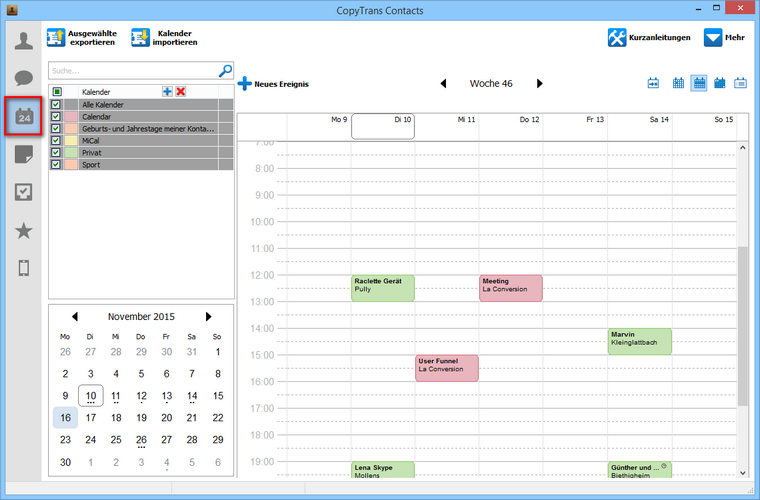Toggle the Sport checkbox

point(56,165)
